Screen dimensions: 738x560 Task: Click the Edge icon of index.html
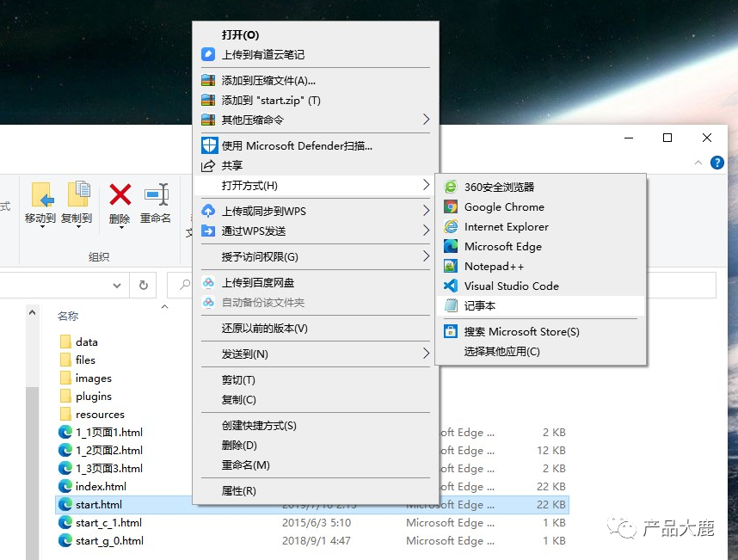(x=65, y=486)
